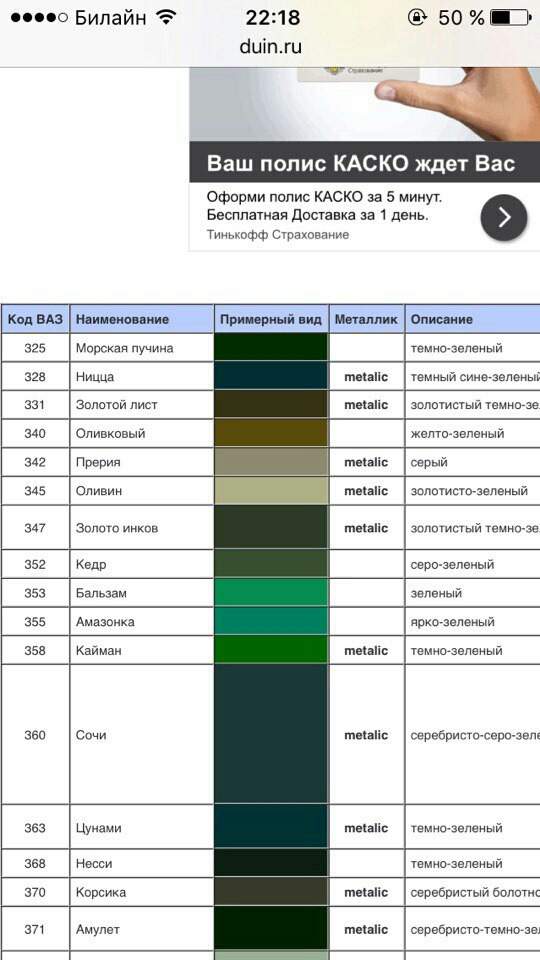Tap the rotation lock status icon

click(417, 17)
